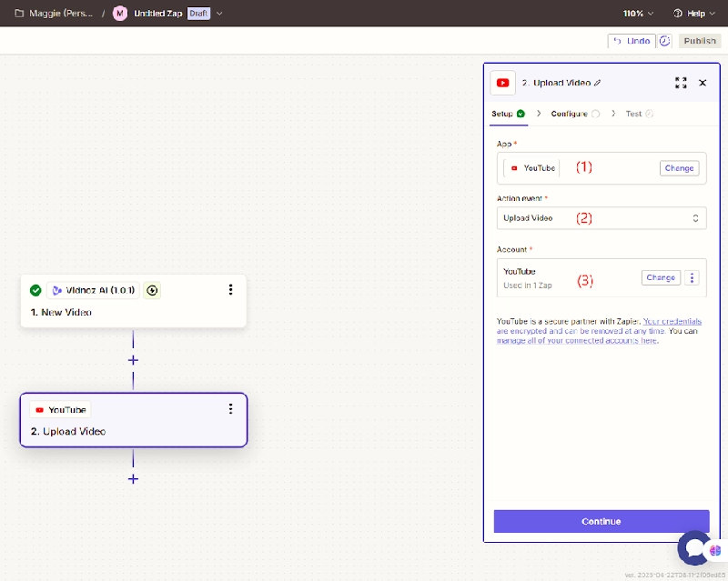Open the Help menu dropdown

(694, 14)
